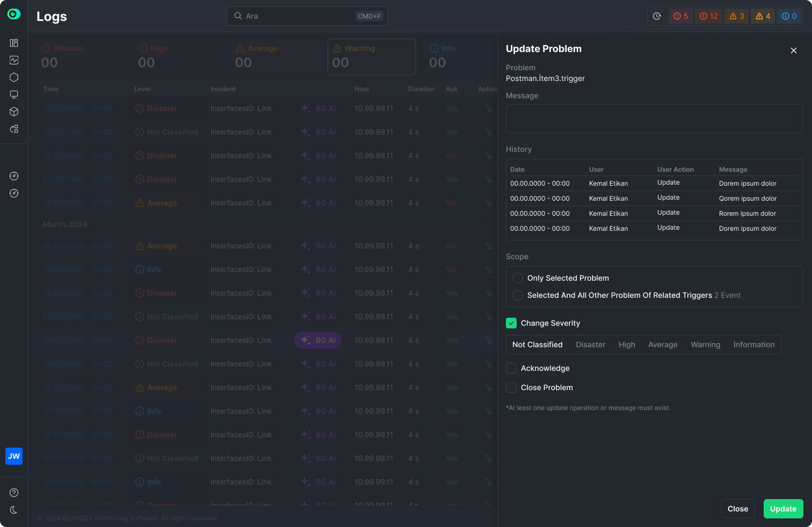Click the Time column header
Viewport: 812px width, 527px height.
click(x=50, y=89)
